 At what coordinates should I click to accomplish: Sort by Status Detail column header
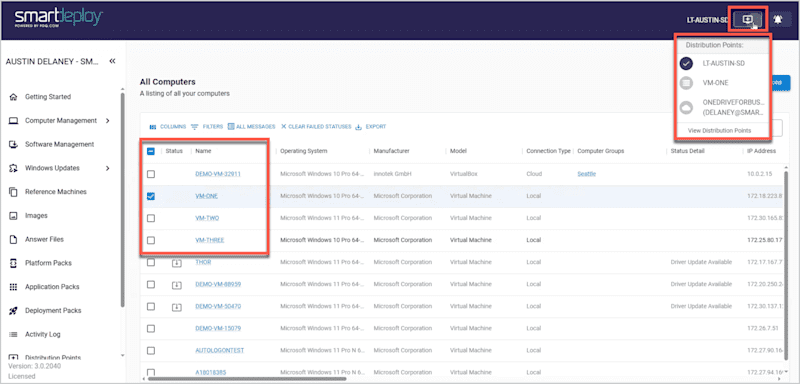(687, 151)
